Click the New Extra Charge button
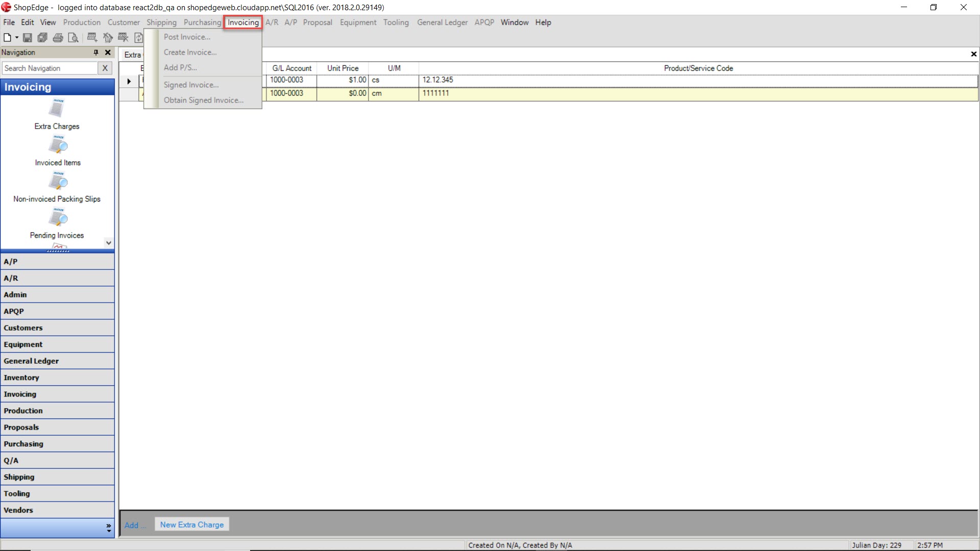 tap(192, 524)
